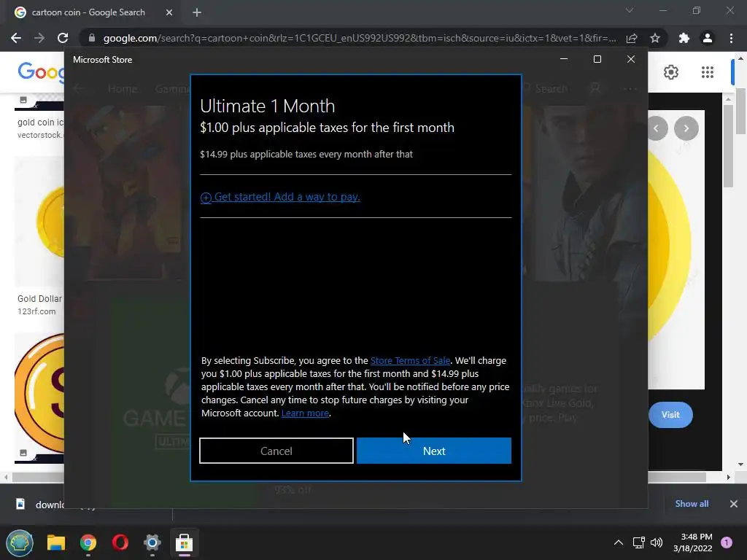The height and width of the screenshot is (560, 747).
Task: Maximize the Microsoft Store window
Action: (x=597, y=59)
